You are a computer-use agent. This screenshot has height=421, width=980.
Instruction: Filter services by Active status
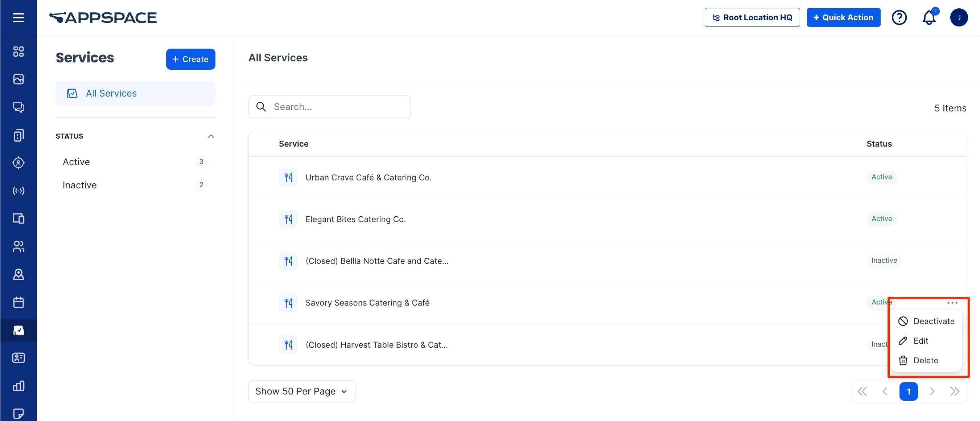pos(76,162)
